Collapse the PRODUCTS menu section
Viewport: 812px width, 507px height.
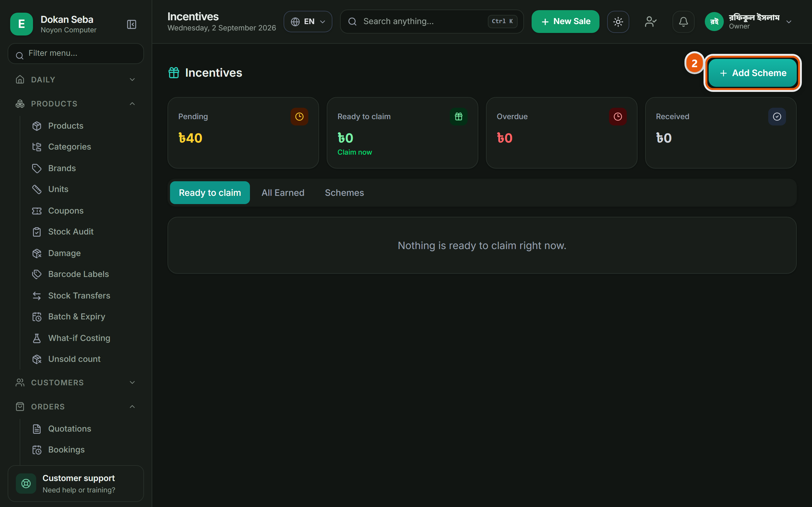75,104
